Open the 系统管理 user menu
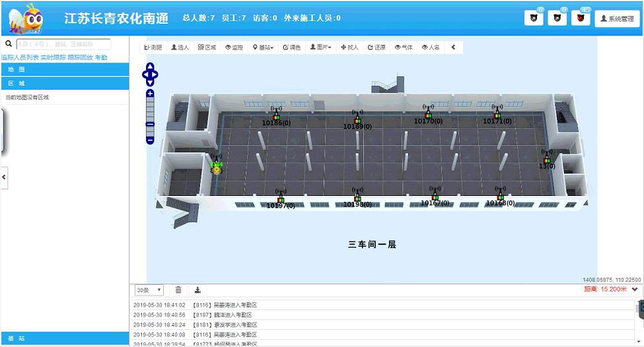 tap(617, 18)
